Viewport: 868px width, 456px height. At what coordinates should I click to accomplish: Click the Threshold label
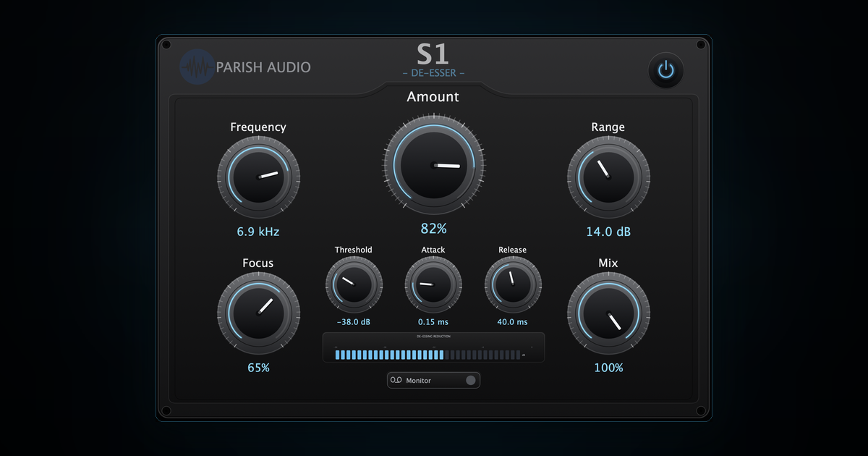tap(354, 250)
